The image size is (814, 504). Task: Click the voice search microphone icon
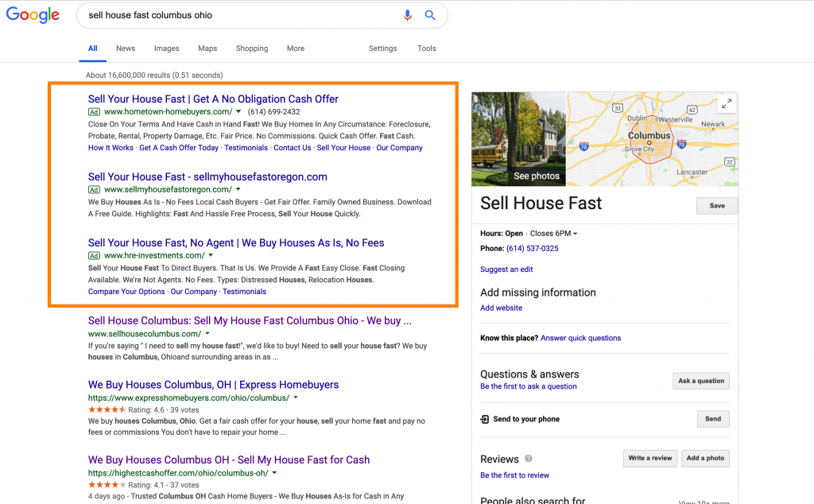click(x=408, y=15)
